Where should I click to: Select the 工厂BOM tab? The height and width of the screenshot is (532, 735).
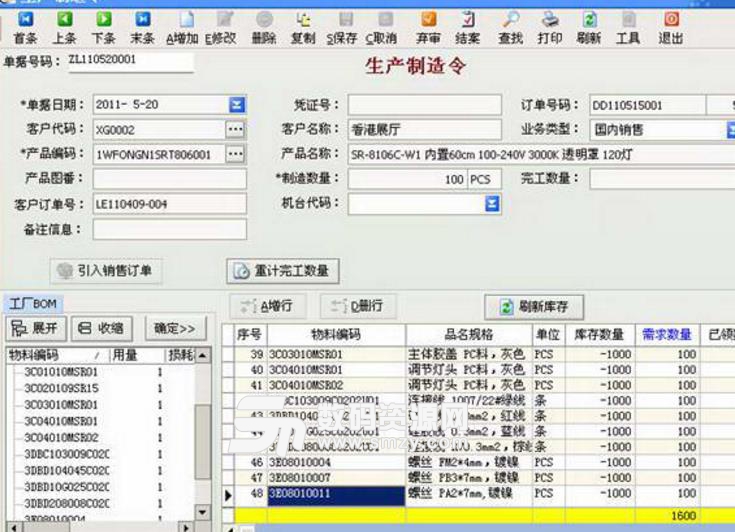point(34,304)
